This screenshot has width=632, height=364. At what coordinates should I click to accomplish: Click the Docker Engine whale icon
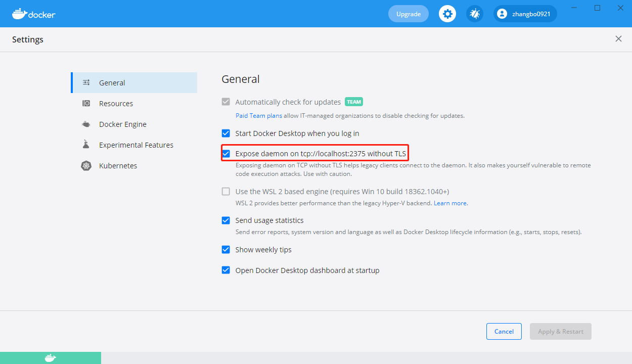click(x=86, y=124)
